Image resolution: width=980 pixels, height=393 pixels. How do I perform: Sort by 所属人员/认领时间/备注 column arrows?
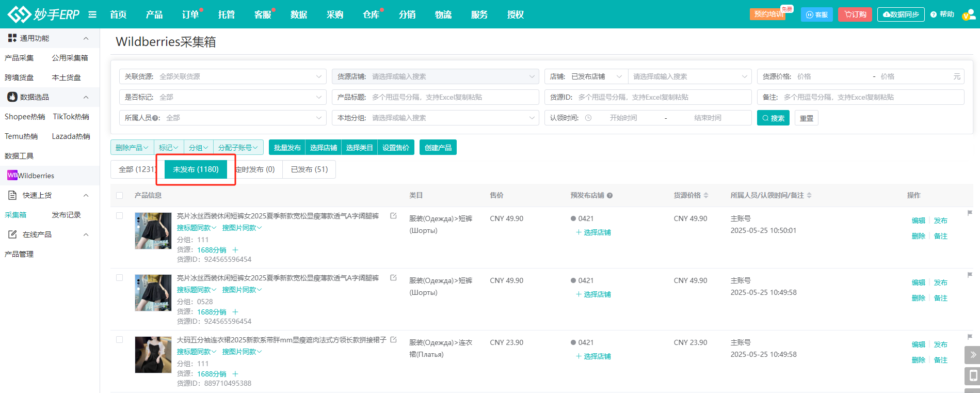[809, 195]
